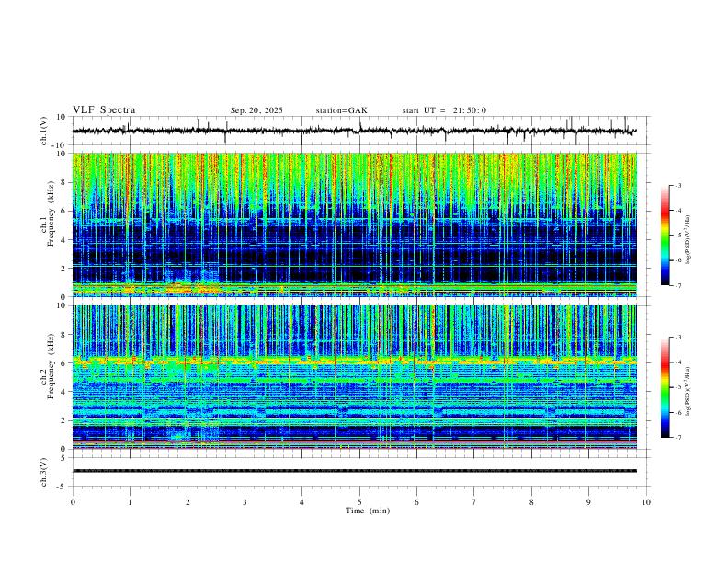Viewport: 728px width, 563px height.
Task: Click the "ch.3(V)" axis label
Action: (x=44, y=472)
